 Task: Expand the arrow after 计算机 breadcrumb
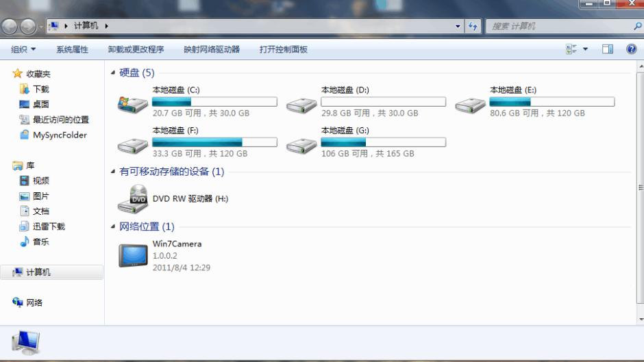pos(106,26)
